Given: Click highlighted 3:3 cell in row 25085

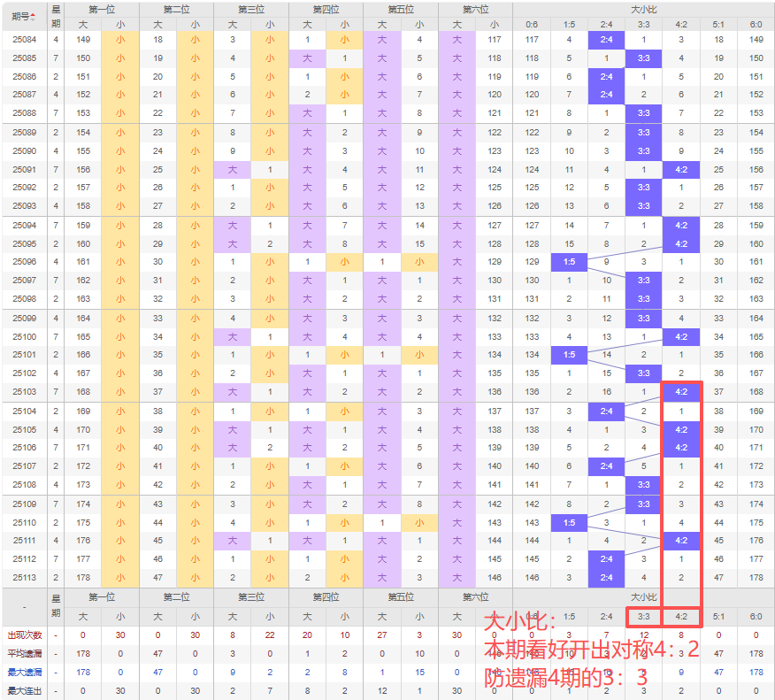Looking at the screenshot, I should click(643, 58).
